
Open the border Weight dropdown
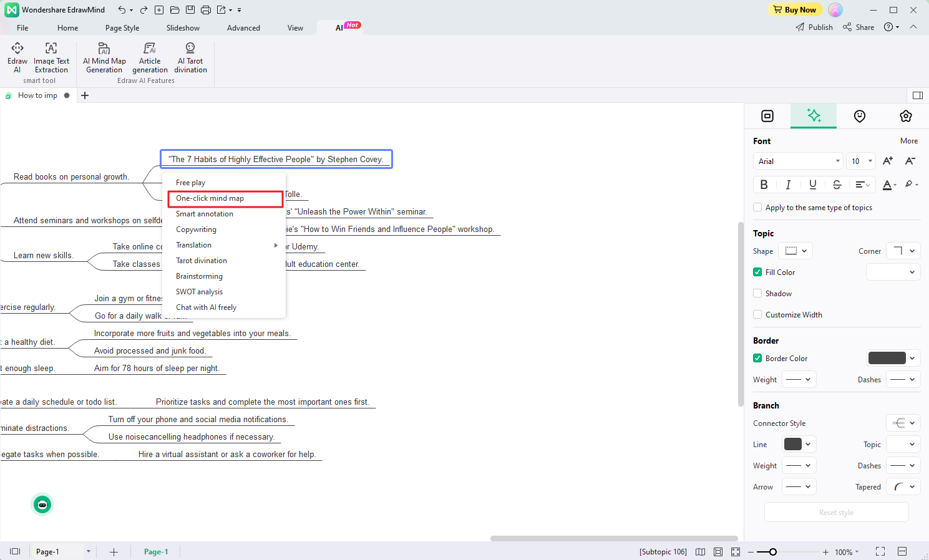coord(799,379)
